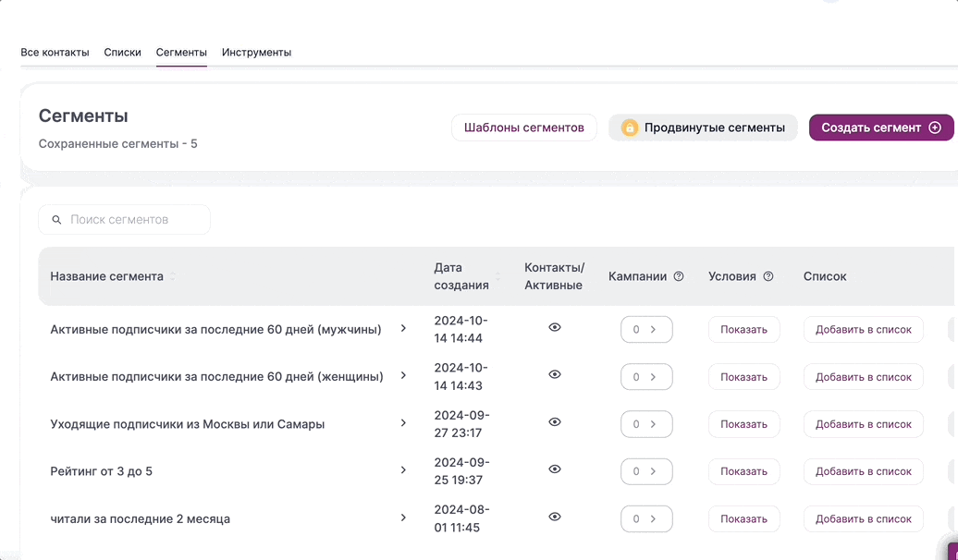Click Показать for читали segment

click(744, 519)
